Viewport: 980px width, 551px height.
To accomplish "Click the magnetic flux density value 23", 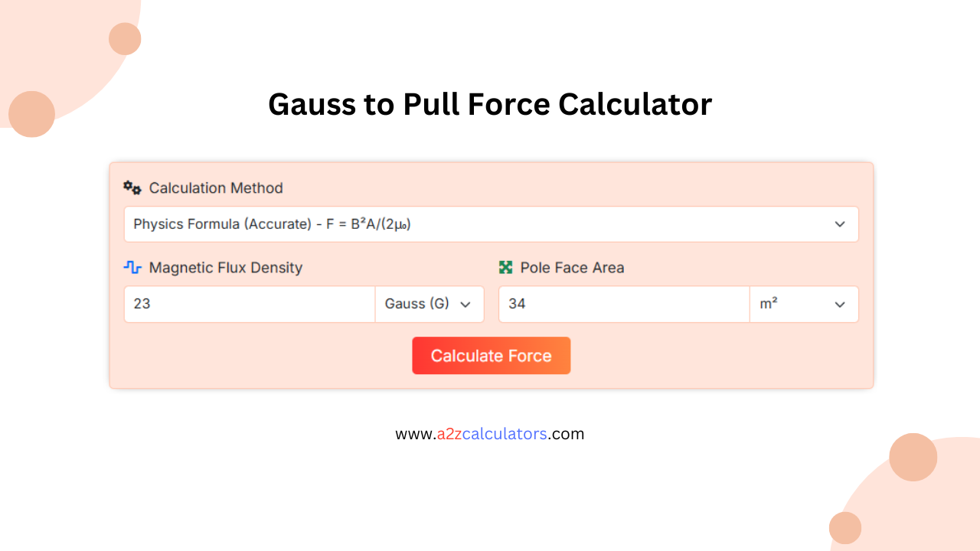I will point(249,304).
